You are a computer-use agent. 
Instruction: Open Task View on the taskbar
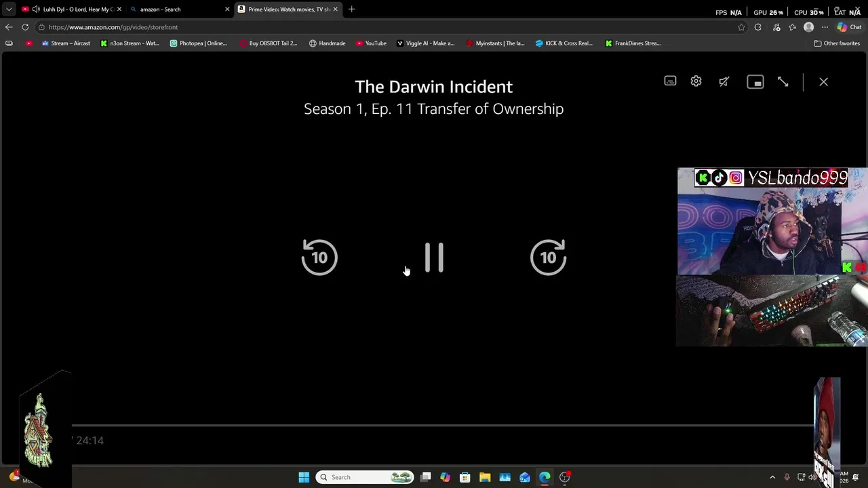tap(425, 477)
